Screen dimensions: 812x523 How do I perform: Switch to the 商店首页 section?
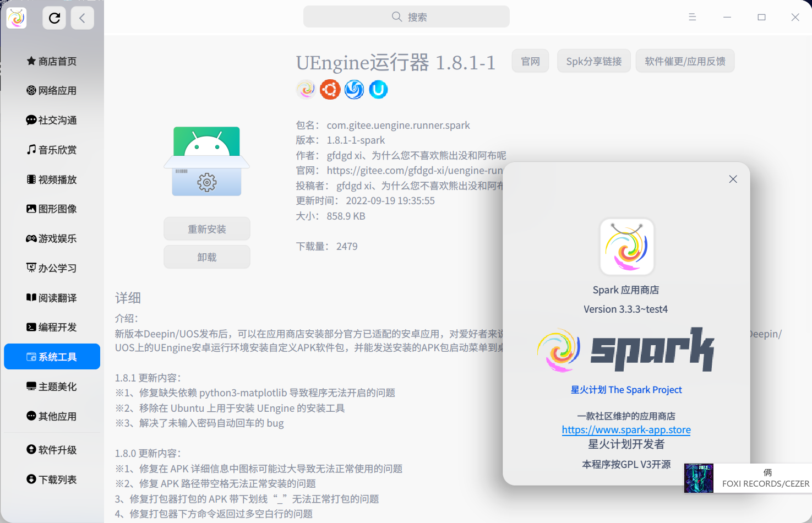[51, 61]
